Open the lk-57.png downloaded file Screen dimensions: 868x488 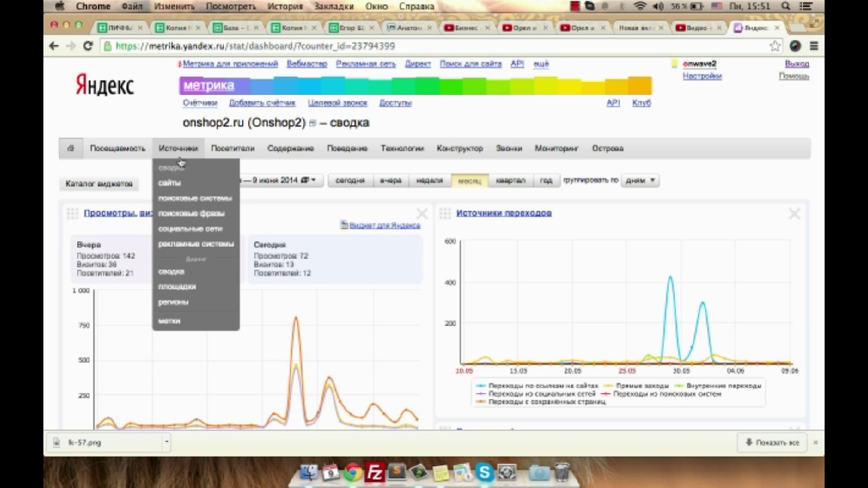point(105,443)
